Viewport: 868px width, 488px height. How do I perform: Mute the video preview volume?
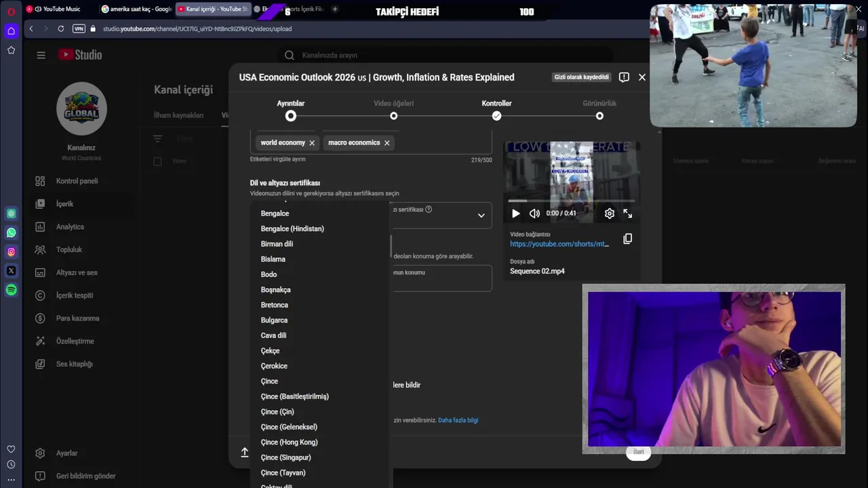[534, 213]
